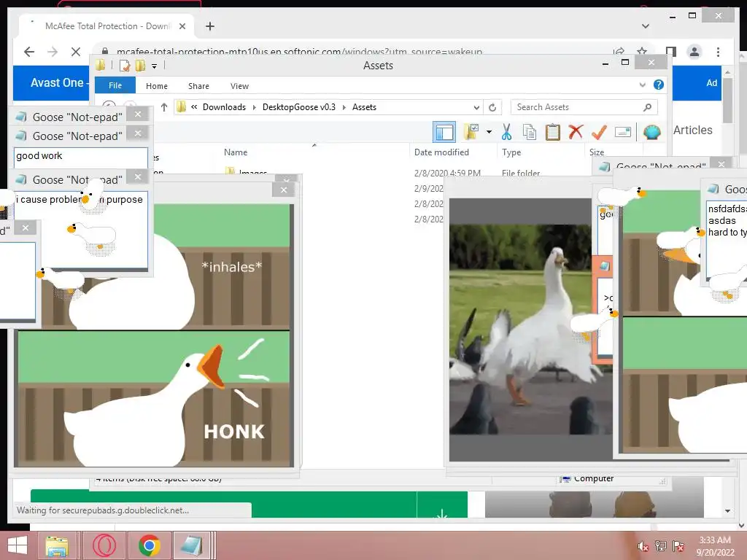Viewport: 747px width, 560px height.
Task: Open Chrome profile avatar
Action: point(694,52)
